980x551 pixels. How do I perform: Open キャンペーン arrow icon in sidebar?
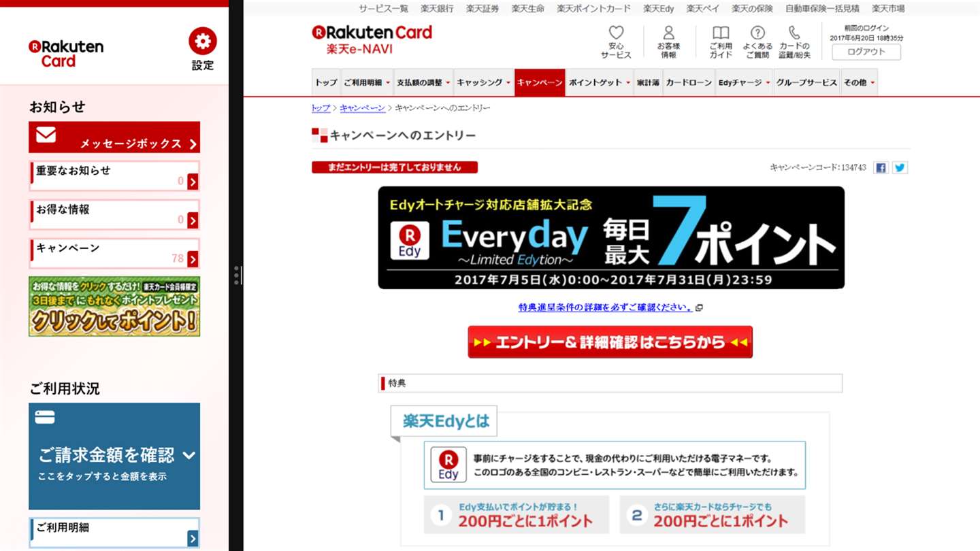pyautogui.click(x=193, y=259)
